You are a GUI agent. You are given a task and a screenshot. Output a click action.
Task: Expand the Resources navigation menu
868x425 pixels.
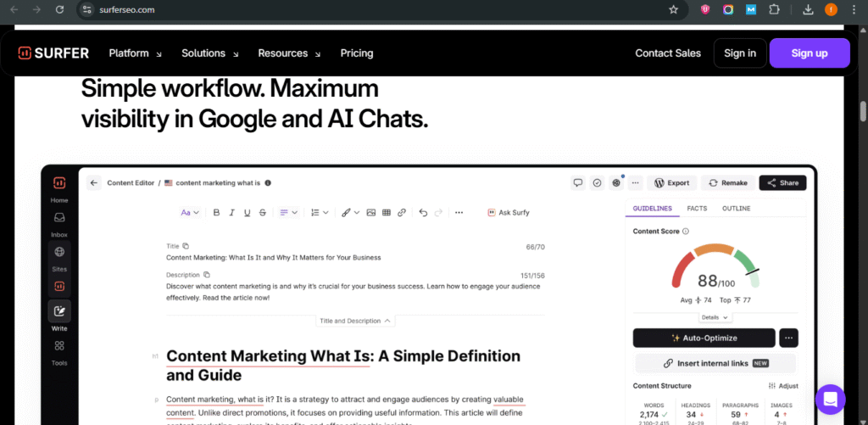click(289, 53)
